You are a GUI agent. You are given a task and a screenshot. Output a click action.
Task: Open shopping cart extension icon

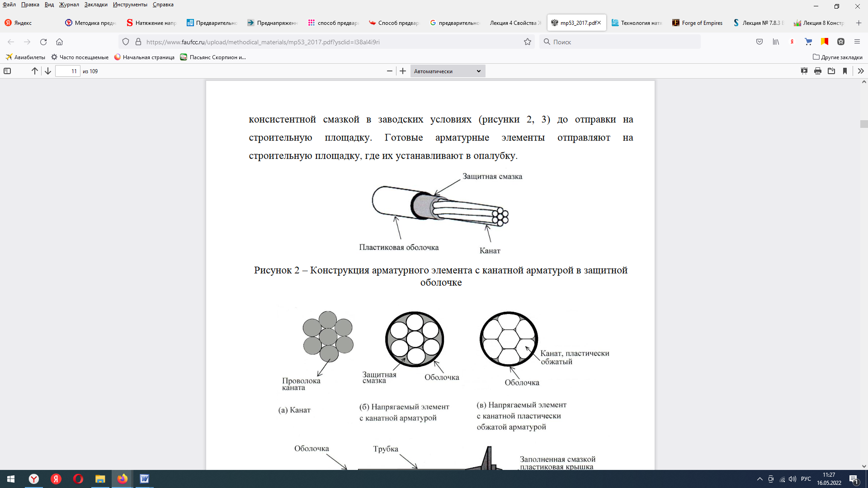(x=808, y=42)
